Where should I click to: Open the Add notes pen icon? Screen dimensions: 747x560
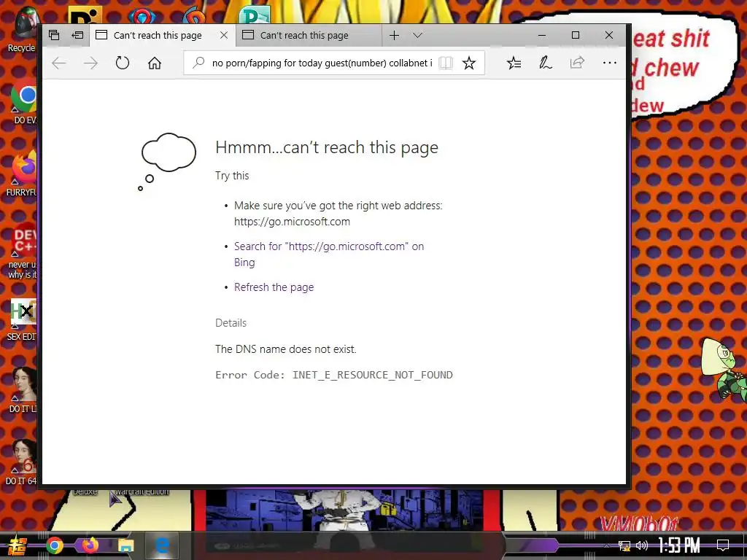click(546, 63)
